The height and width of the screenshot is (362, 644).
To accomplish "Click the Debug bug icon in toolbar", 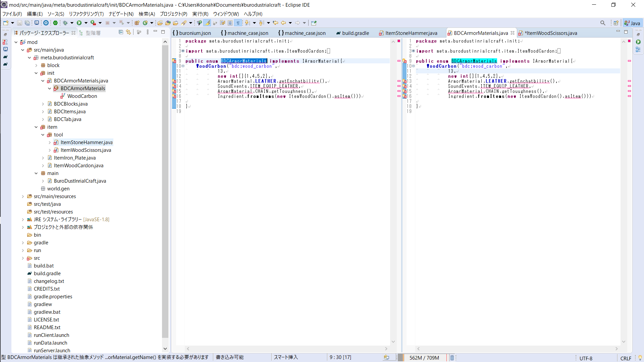I will (65, 23).
